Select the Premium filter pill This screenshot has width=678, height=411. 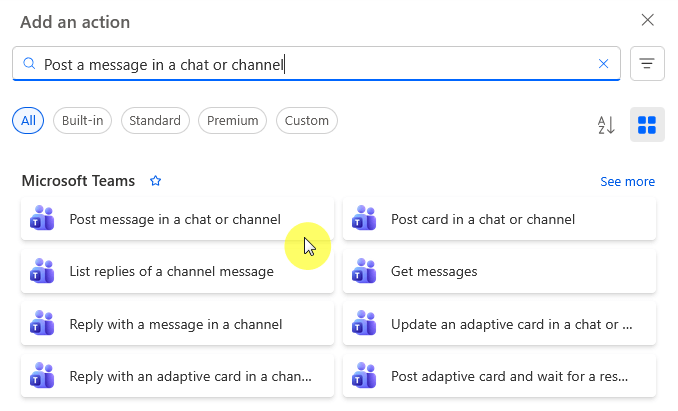(232, 121)
